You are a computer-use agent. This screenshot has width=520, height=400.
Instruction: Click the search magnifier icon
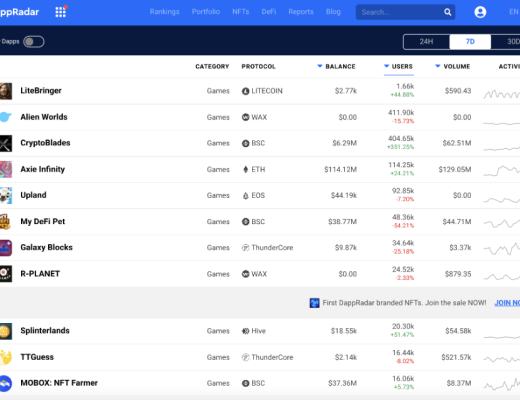pos(447,12)
